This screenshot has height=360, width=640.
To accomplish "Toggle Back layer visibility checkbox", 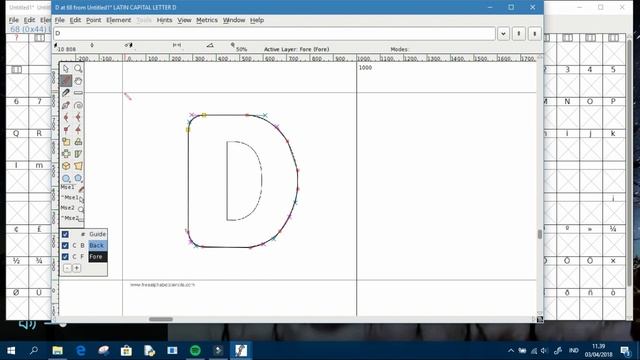I will 65,245.
